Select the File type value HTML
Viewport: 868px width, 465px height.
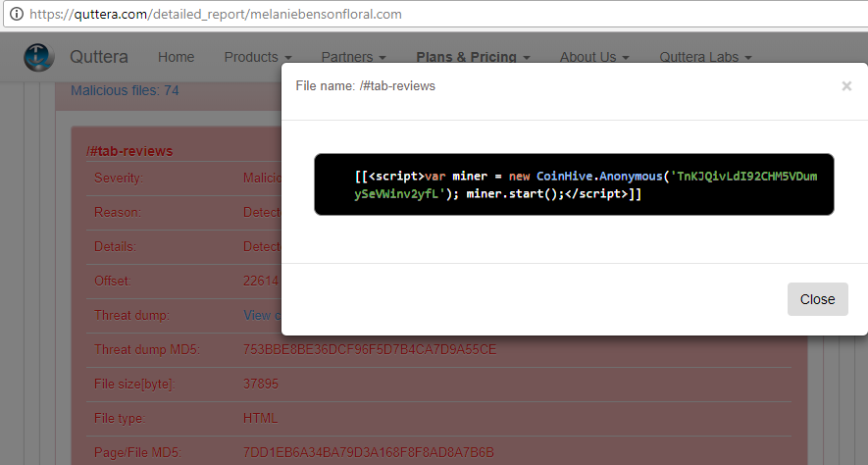tap(260, 419)
